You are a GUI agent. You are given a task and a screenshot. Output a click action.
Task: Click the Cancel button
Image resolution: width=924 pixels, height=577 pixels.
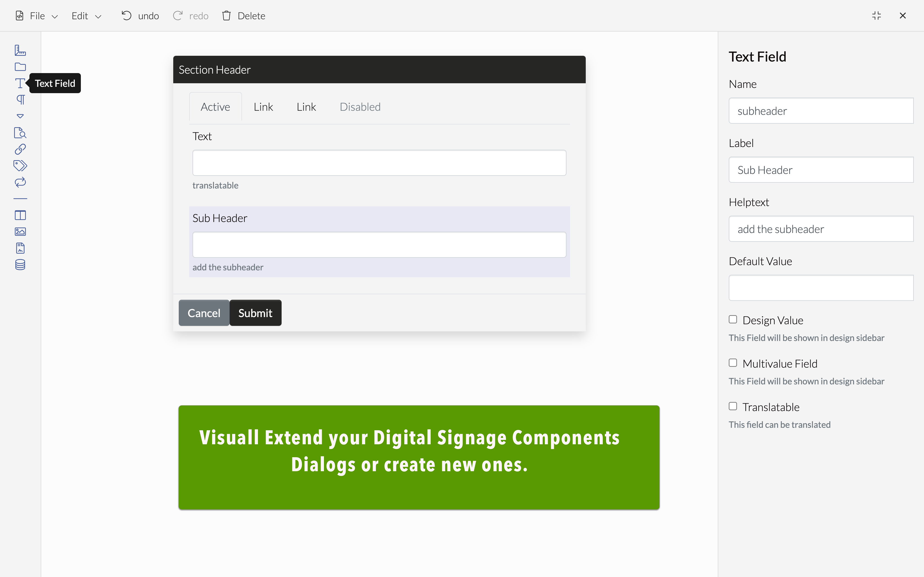pyautogui.click(x=204, y=313)
